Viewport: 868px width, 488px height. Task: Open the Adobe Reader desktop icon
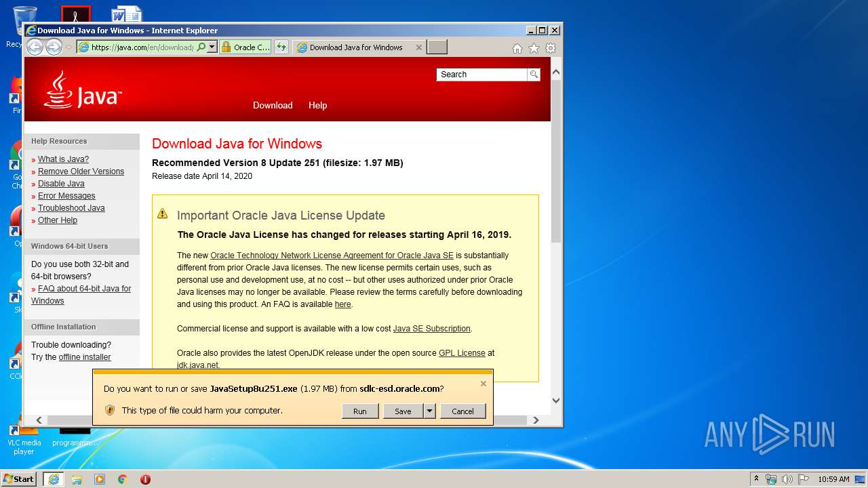[75, 15]
